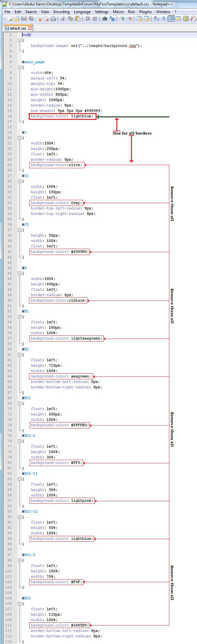Toggle Show All Characters pilcrow button
Image resolution: width=197 pixels, height=644 pixels.
click(164, 19)
